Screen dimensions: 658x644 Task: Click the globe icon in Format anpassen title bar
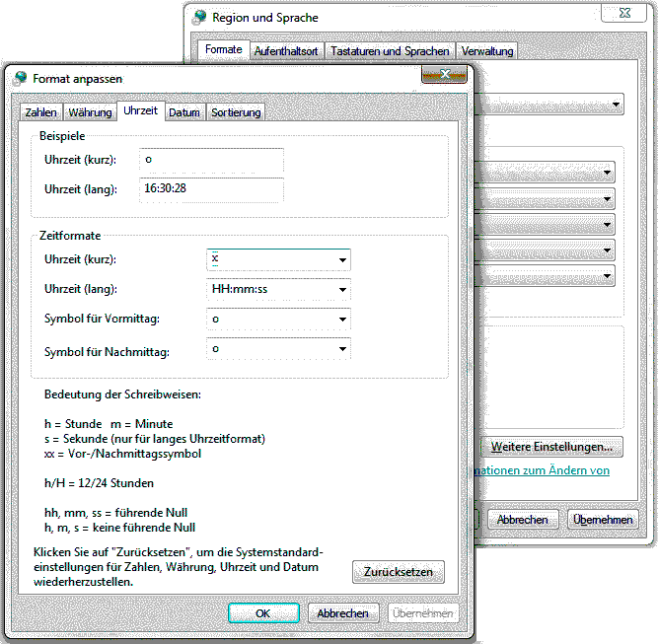21,78
